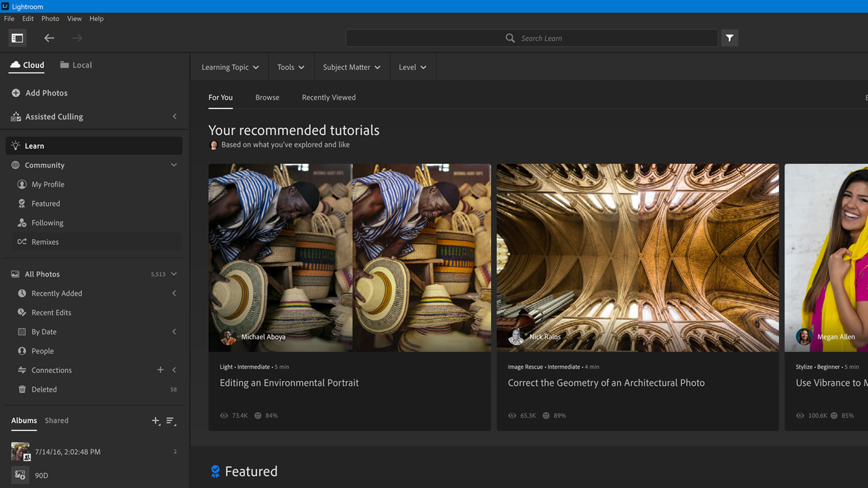
Task: Open Editing an Environmental Portrait tutorial title
Action: click(290, 383)
